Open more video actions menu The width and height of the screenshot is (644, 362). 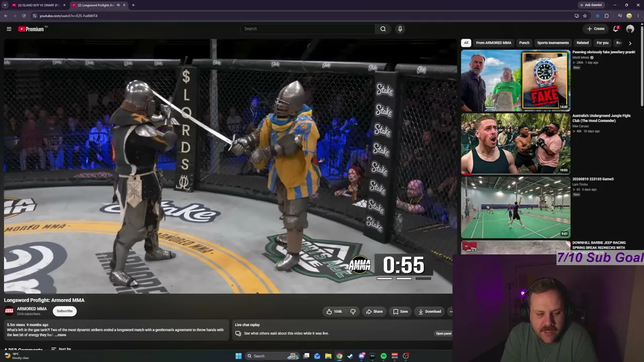[450, 312]
